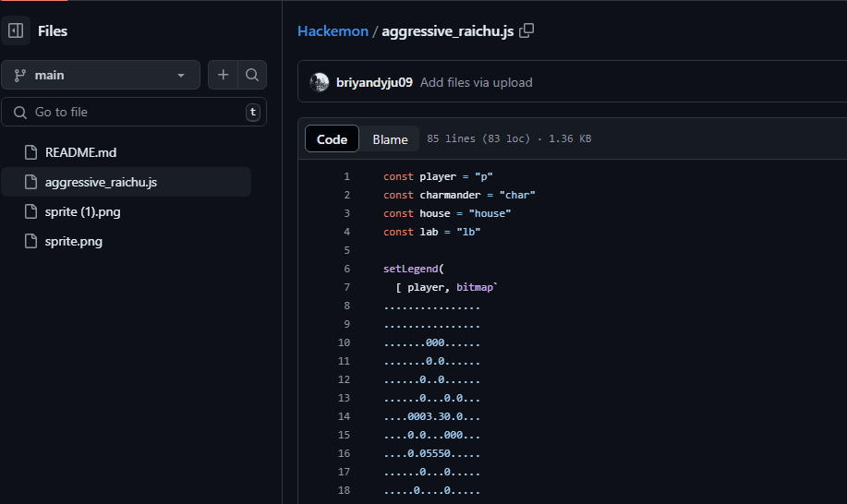This screenshot has height=504, width=847.
Task: Open briyandyju09 user profile link
Action: (x=374, y=82)
